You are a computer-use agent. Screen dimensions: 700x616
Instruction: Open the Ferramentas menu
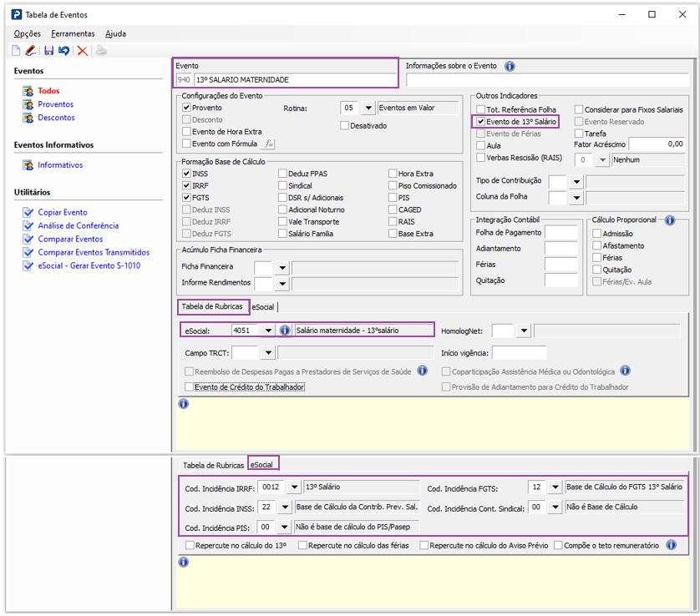tap(73, 34)
